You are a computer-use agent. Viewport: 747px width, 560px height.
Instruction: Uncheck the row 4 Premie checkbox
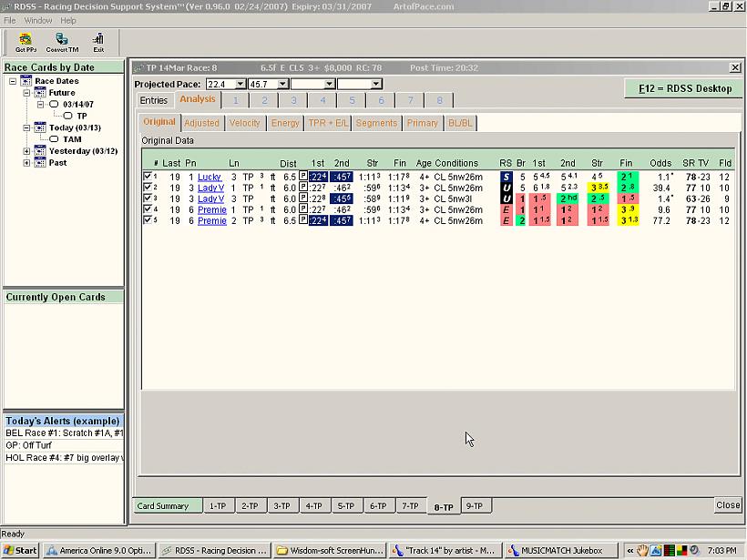148,209
